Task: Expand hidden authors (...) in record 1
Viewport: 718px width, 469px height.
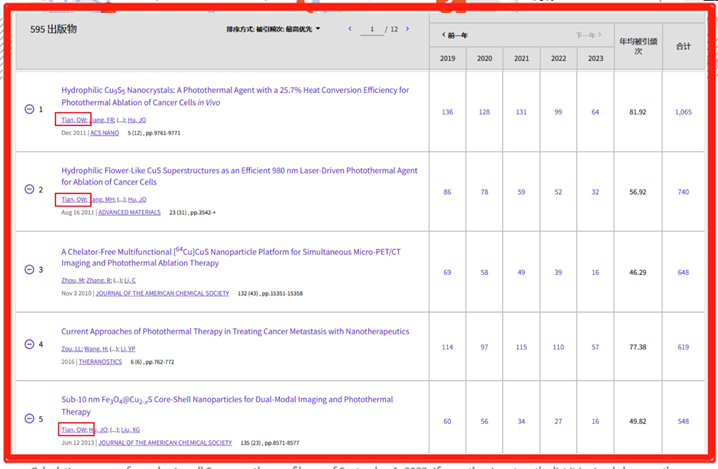Action: pos(119,120)
